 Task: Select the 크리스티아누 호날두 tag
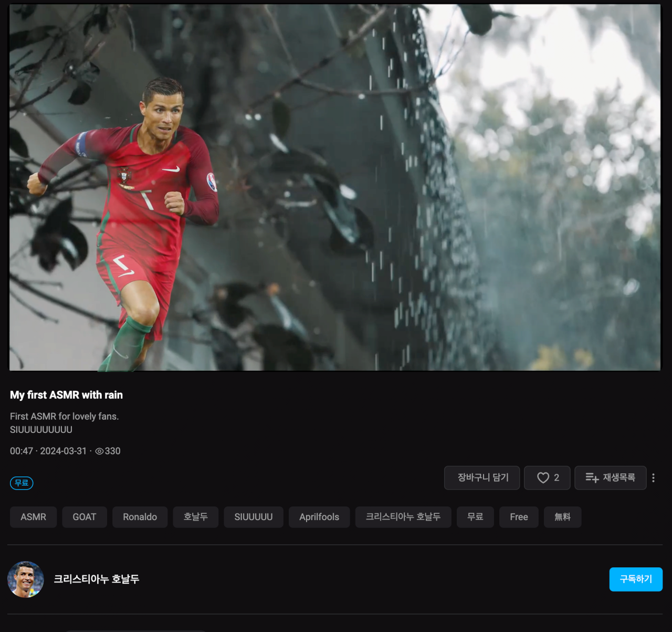tap(403, 517)
